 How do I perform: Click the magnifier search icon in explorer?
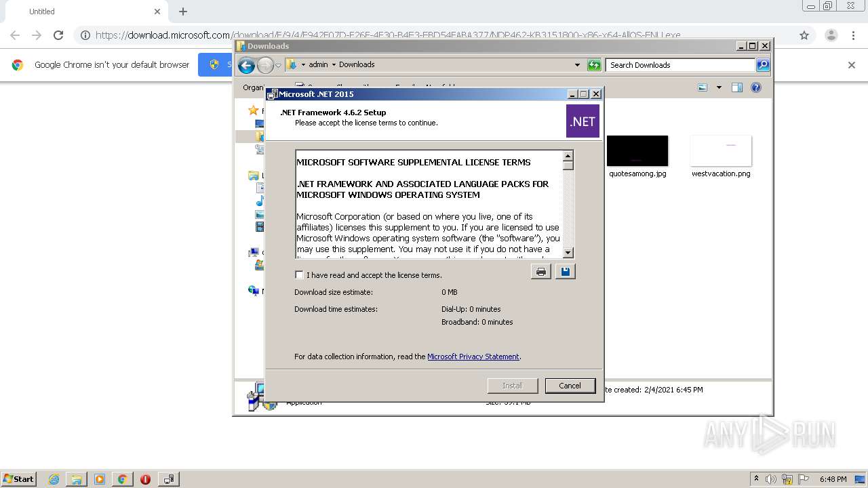763,65
